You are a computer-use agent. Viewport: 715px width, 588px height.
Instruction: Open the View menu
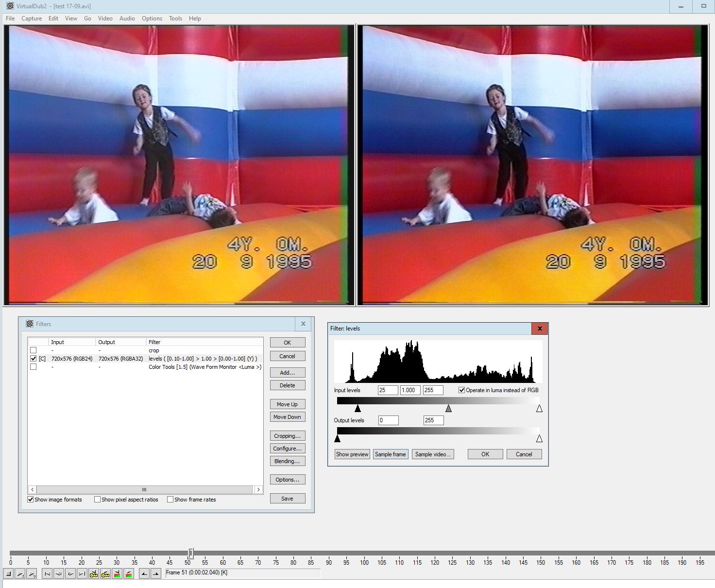pos(71,18)
